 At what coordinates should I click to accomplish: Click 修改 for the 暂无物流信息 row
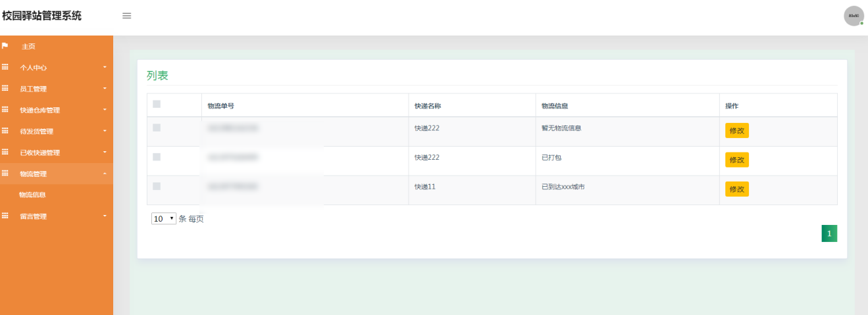tap(737, 130)
